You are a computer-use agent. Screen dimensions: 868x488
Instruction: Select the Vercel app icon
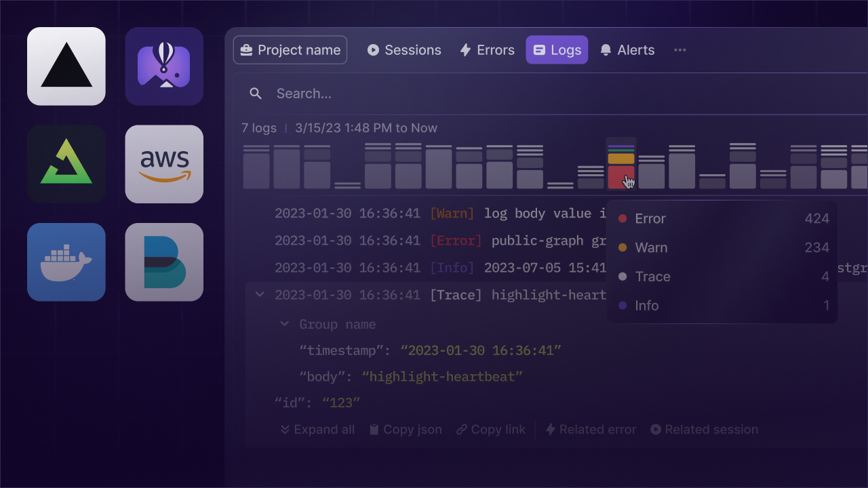pyautogui.click(x=66, y=66)
